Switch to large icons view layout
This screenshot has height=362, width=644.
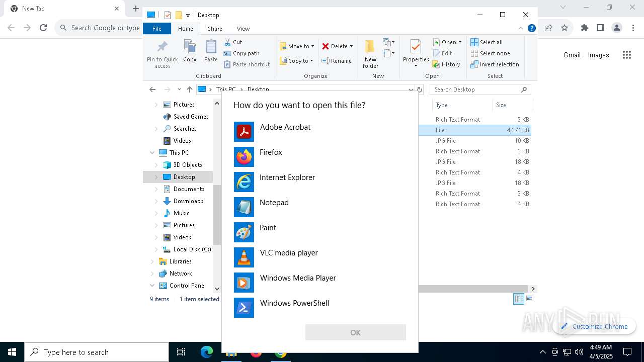point(529,299)
